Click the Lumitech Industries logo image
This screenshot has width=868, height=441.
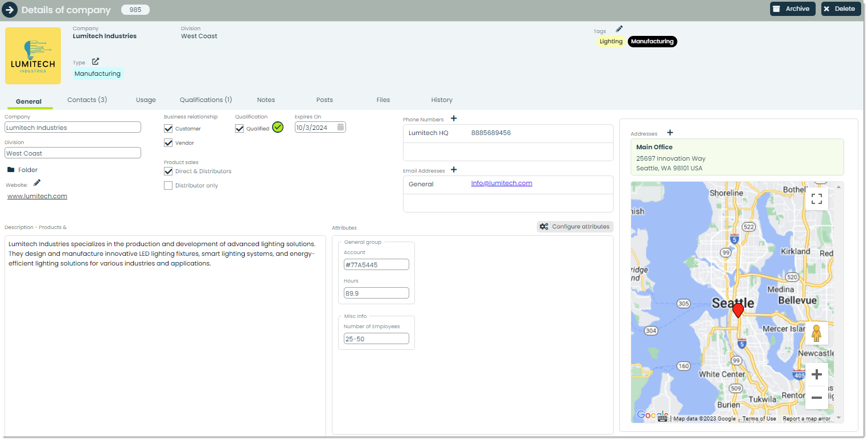(x=33, y=56)
